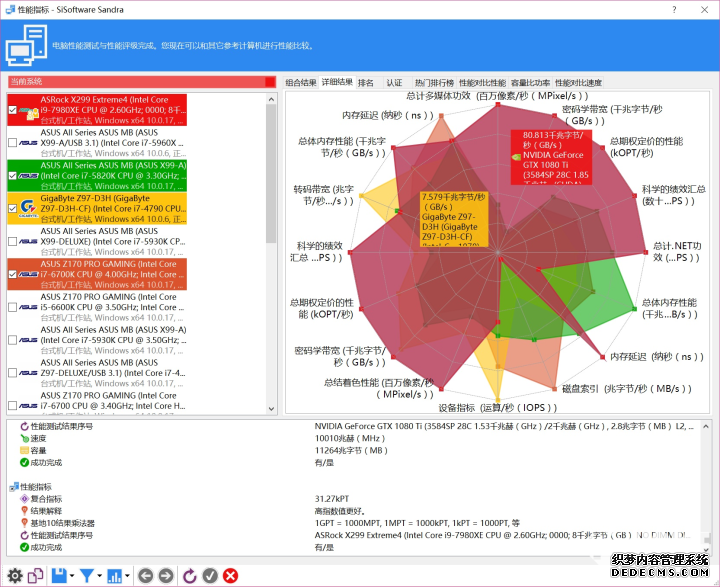Open the 性能对比速度 tab
Screen dimensions: 720x587
click(578, 83)
